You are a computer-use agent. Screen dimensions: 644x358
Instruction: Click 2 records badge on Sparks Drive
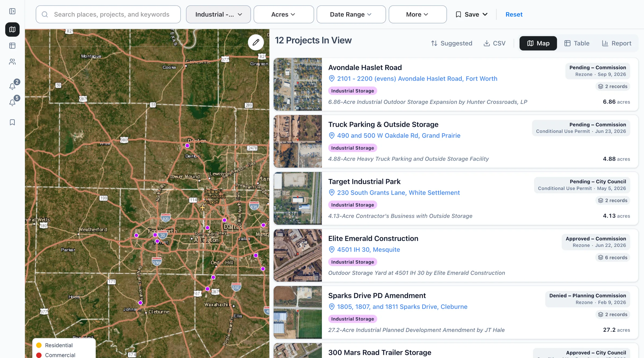click(x=613, y=314)
